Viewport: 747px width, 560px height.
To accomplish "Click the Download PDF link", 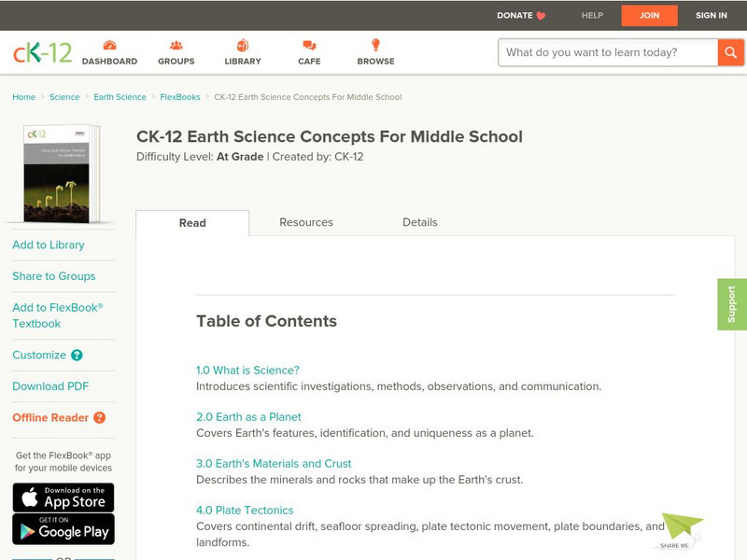I will [x=50, y=386].
